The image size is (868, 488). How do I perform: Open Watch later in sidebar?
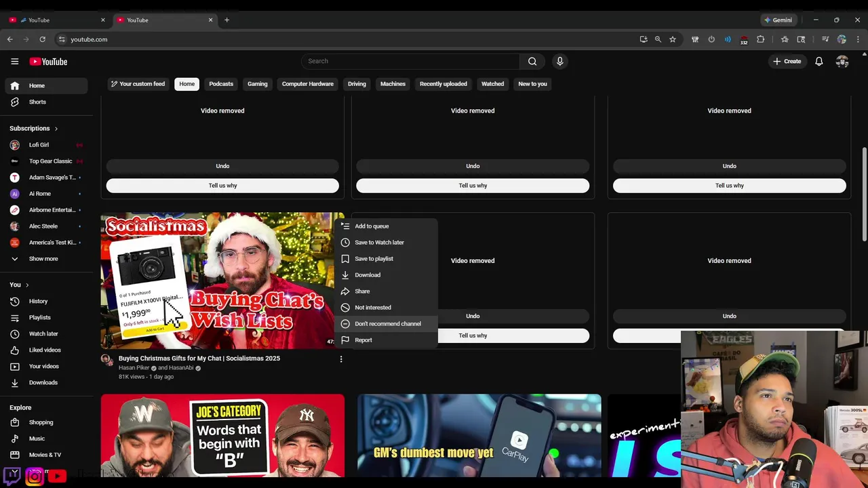(x=46, y=333)
